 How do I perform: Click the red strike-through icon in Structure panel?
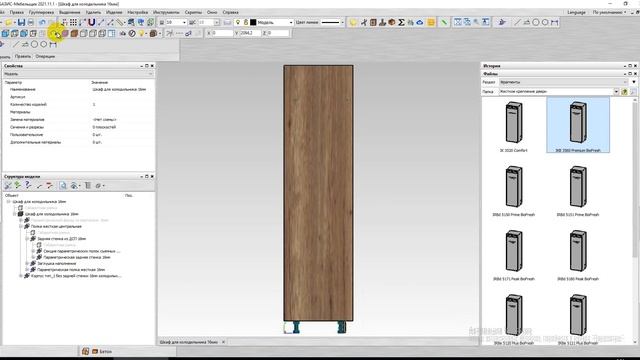click(x=49, y=186)
